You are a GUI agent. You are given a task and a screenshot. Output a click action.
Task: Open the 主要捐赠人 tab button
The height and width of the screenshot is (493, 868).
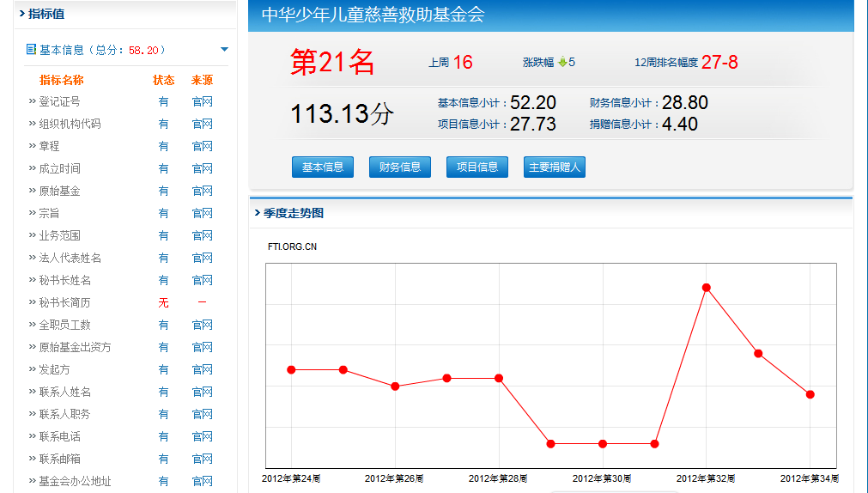(x=554, y=167)
